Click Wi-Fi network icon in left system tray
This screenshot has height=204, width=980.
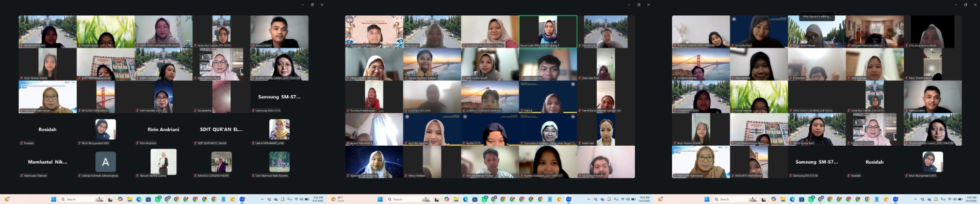pos(296,199)
